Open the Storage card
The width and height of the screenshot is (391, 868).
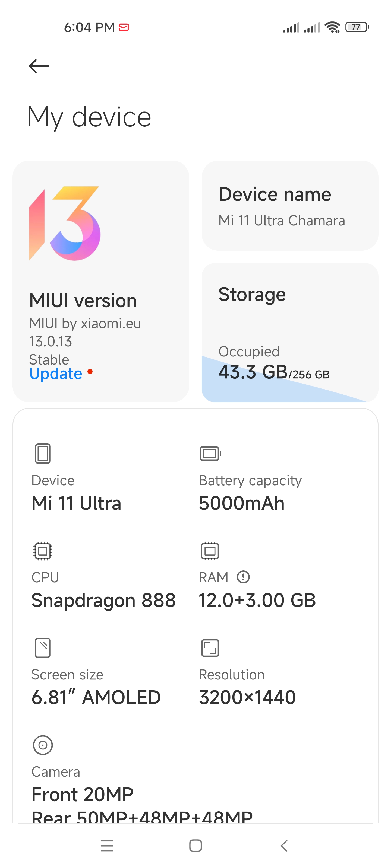(290, 332)
